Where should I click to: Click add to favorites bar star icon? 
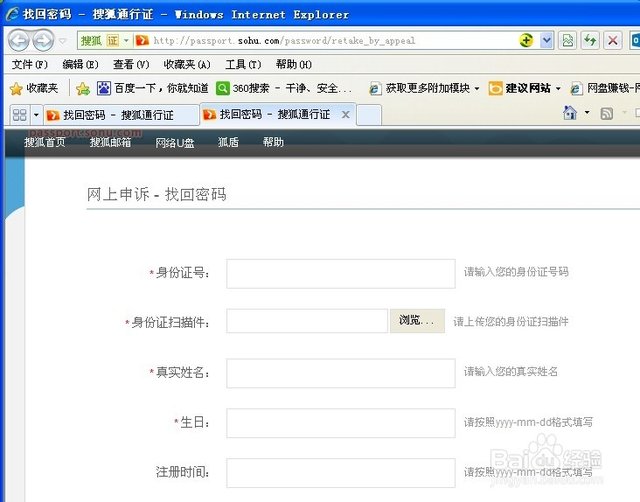[x=83, y=89]
